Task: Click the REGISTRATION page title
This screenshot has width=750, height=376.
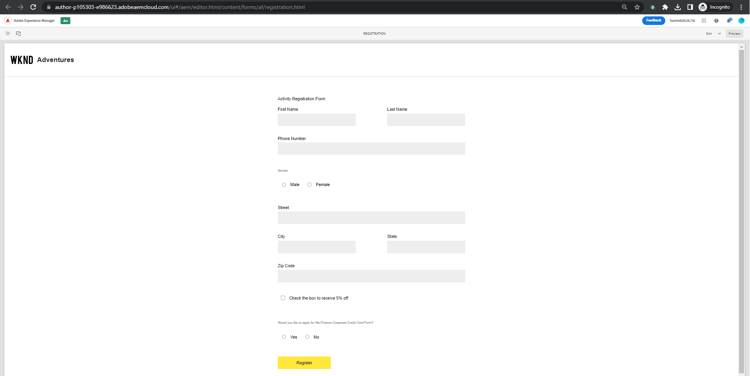Action: coord(375,33)
